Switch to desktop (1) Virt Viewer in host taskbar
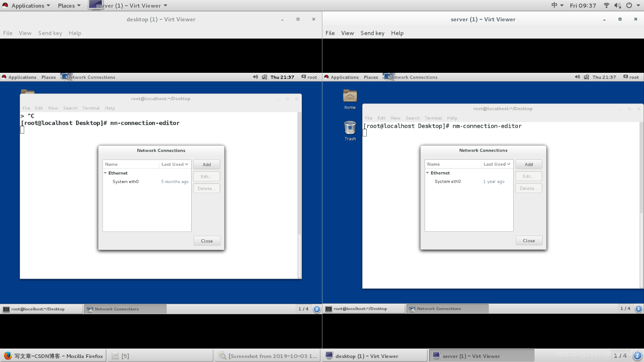The image size is (644, 362). (x=374, y=356)
